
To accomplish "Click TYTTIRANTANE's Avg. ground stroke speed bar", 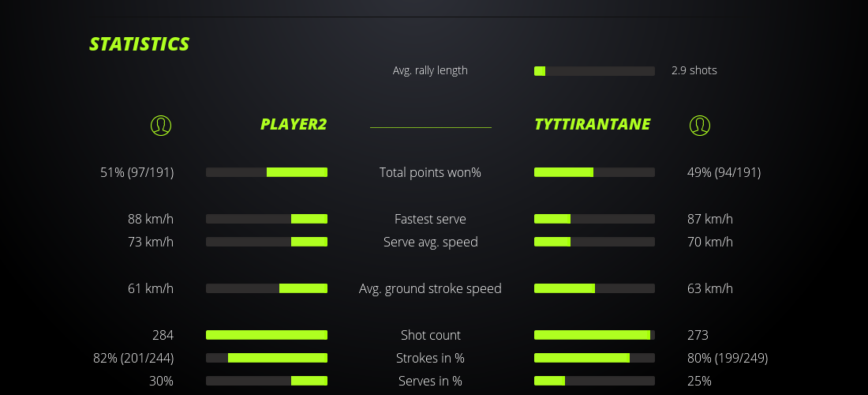I will pos(594,288).
